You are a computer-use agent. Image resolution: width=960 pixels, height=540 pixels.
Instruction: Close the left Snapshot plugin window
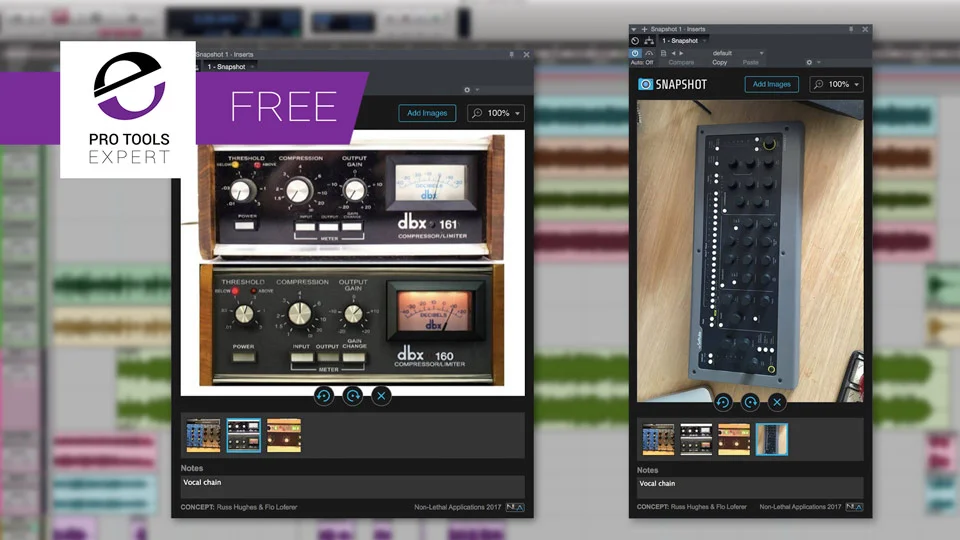coord(526,54)
